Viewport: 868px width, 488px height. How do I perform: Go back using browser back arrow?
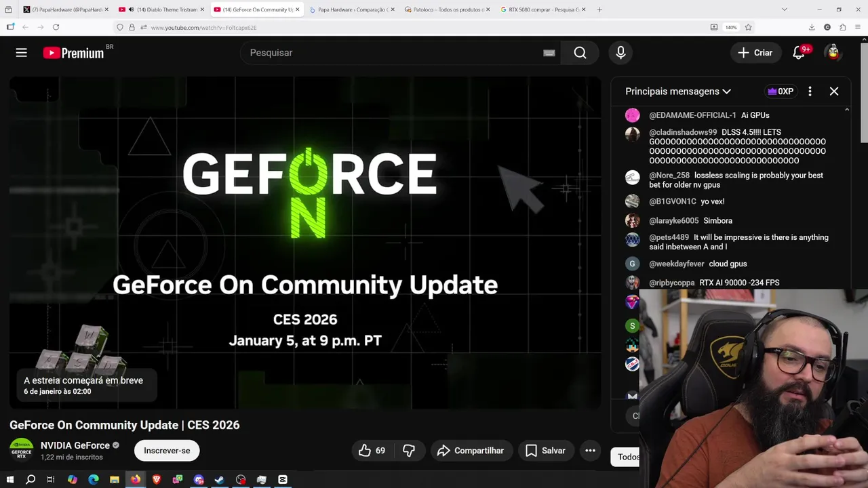[25, 27]
